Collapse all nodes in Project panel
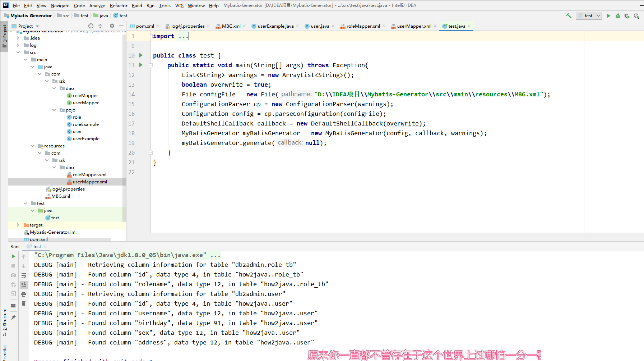This screenshot has height=361, width=644. tap(100, 26)
